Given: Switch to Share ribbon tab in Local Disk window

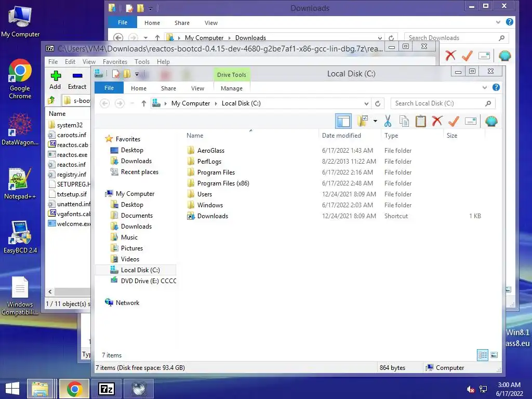Looking at the screenshot, I should [x=168, y=88].
